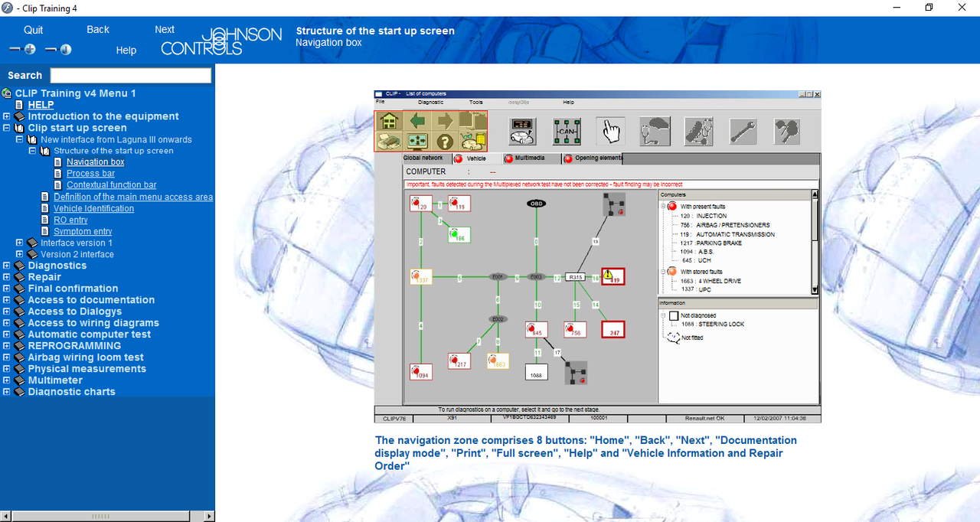Click the book icon beside Multimeter
The width and height of the screenshot is (980, 522).
(20, 380)
